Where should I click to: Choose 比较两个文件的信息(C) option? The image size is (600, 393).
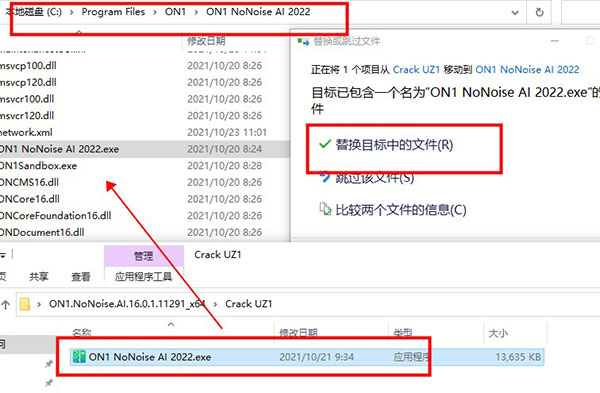(x=401, y=210)
